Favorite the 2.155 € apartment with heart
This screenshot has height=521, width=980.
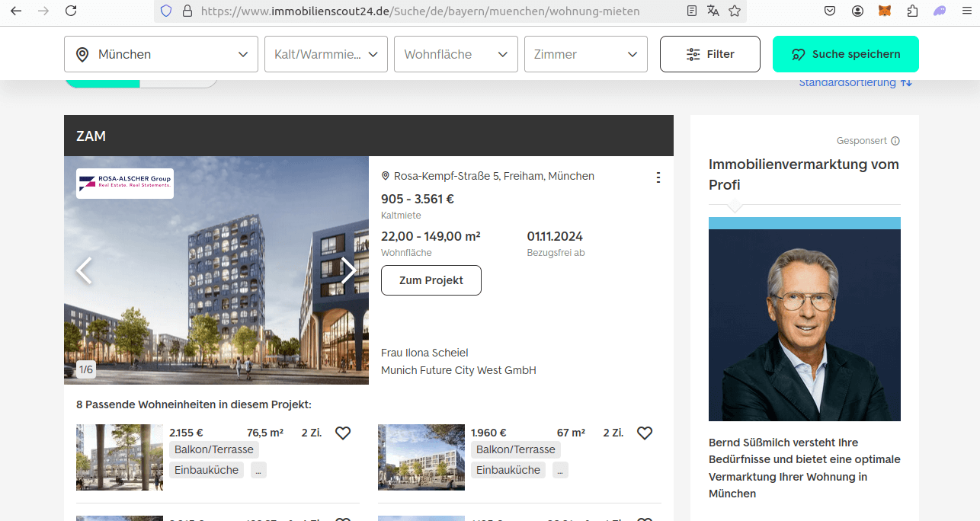pos(343,433)
